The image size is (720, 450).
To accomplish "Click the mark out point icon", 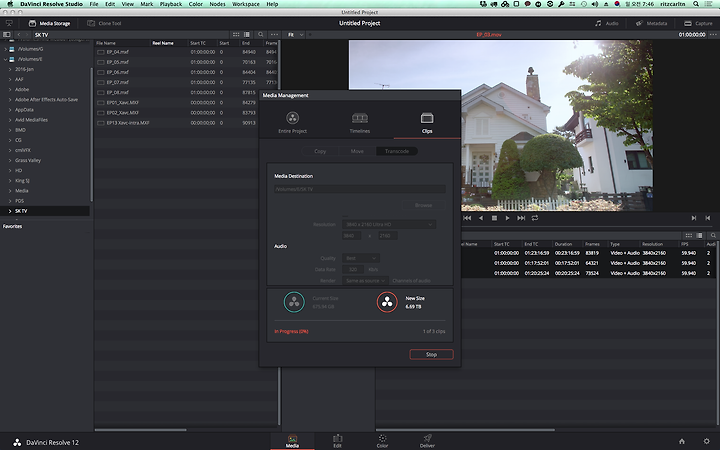I will [708, 218].
